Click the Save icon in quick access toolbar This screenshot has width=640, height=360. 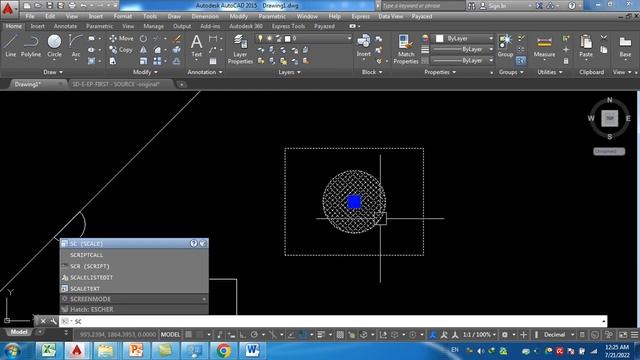pos(49,6)
